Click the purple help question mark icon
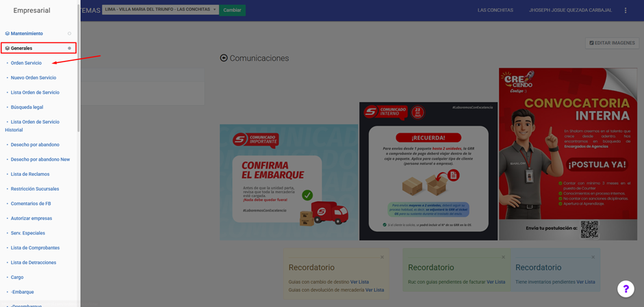Viewport: 644px width, 307px height. point(626,289)
